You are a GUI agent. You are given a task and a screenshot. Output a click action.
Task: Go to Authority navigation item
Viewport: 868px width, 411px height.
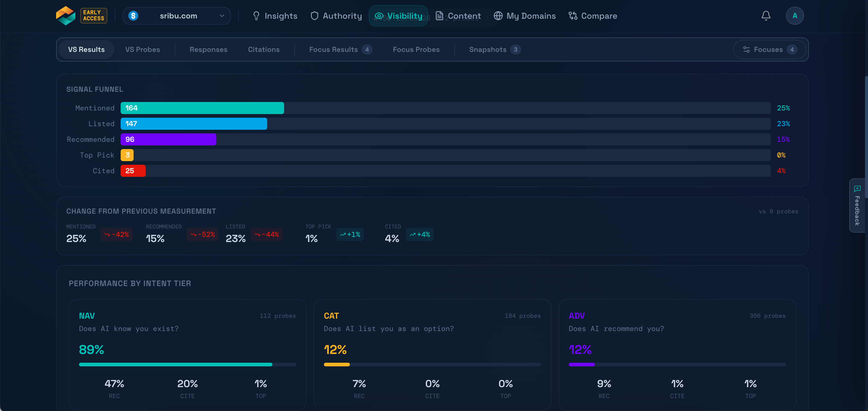point(336,16)
